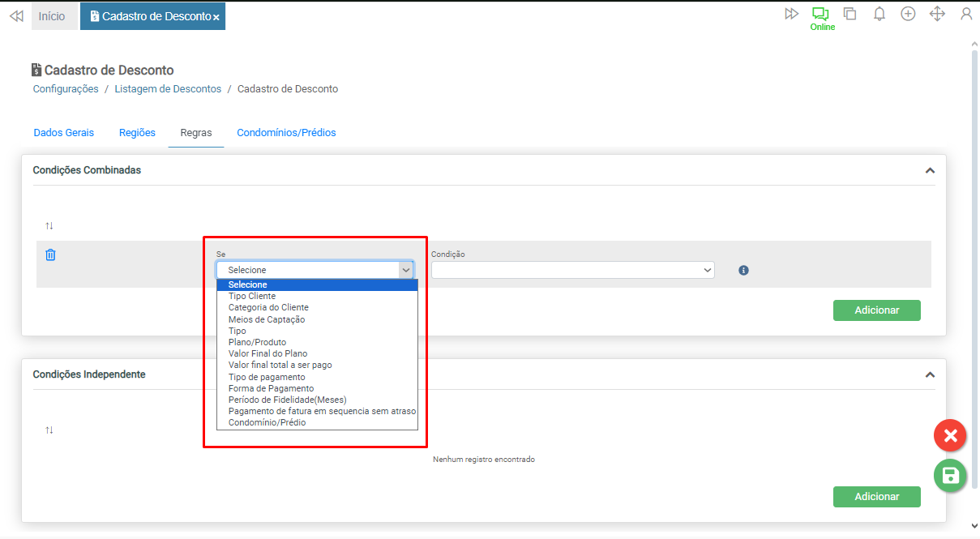The height and width of the screenshot is (539, 980).
Task: Open the user profile icon
Action: pyautogui.click(x=966, y=14)
